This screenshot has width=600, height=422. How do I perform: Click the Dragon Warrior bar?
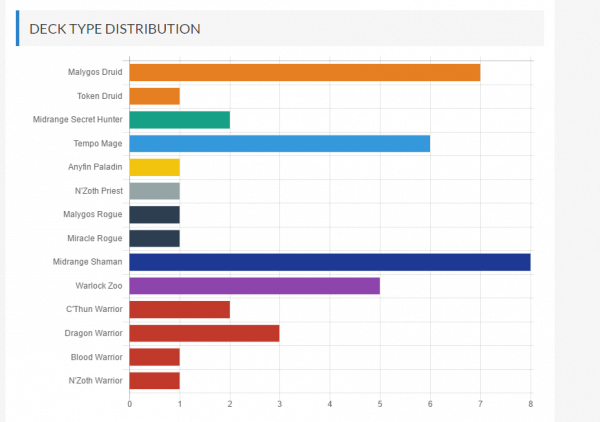pos(205,332)
